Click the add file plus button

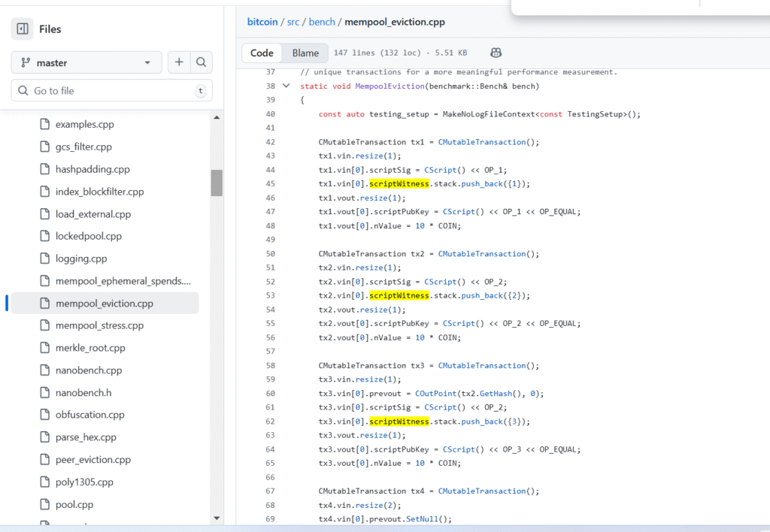[x=179, y=62]
